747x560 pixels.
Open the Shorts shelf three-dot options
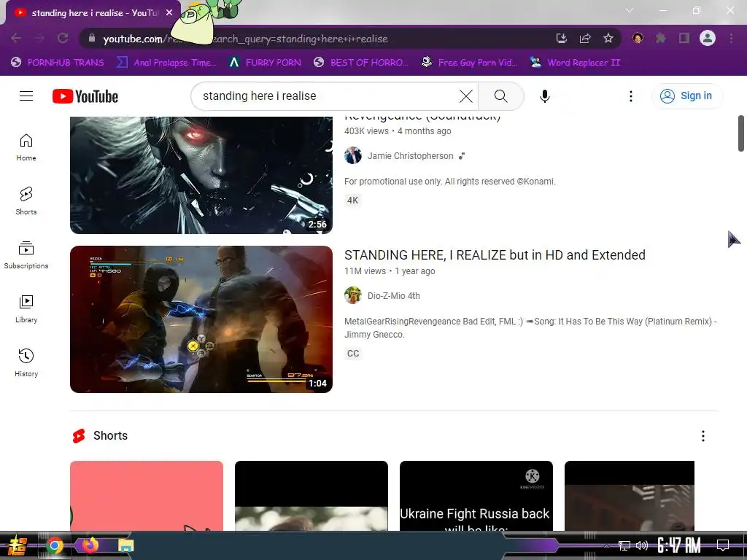tap(703, 436)
